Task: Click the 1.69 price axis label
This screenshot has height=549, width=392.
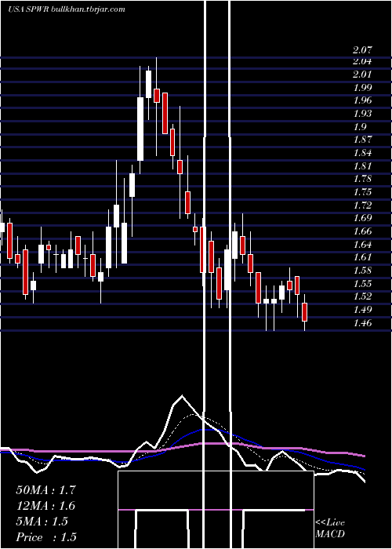Action: click(x=362, y=218)
